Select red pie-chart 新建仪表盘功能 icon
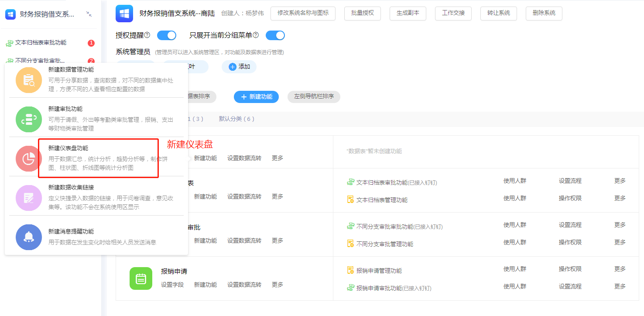The height and width of the screenshot is (316, 644). pyautogui.click(x=29, y=158)
